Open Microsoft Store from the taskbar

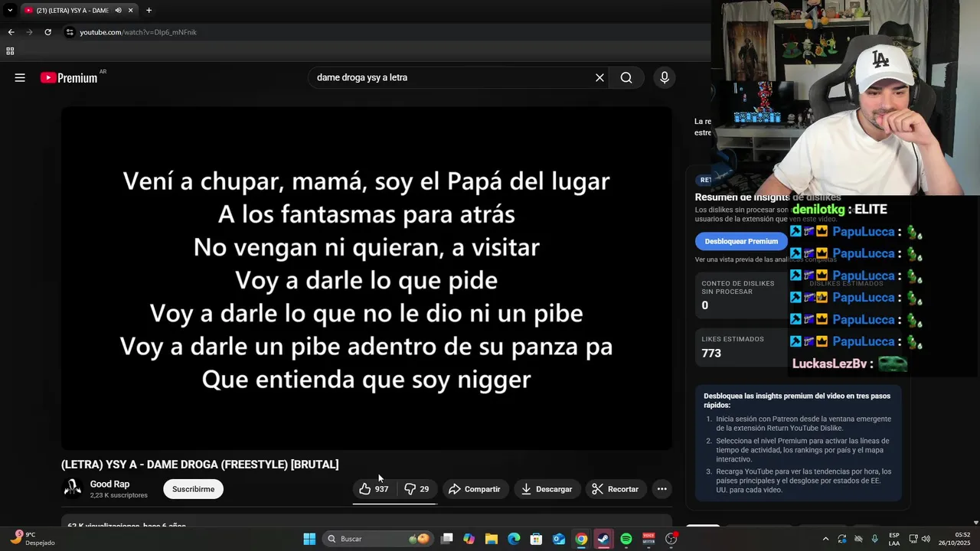pyautogui.click(x=537, y=539)
